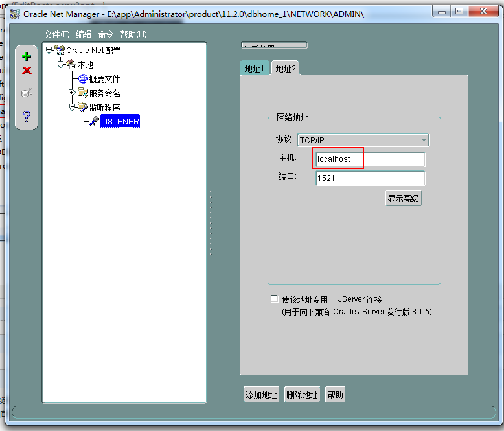This screenshot has height=431, width=504.
Task: Collapse the 本地 tree node
Action: (x=60, y=64)
